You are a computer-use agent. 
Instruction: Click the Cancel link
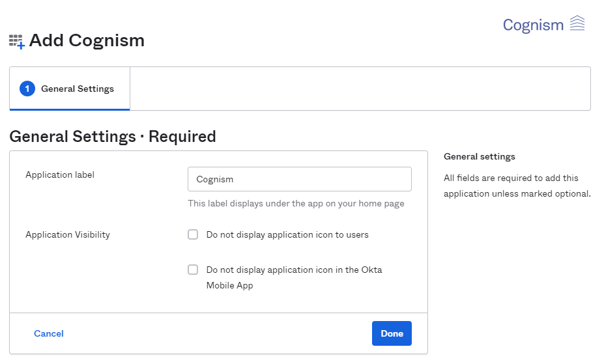coord(48,333)
